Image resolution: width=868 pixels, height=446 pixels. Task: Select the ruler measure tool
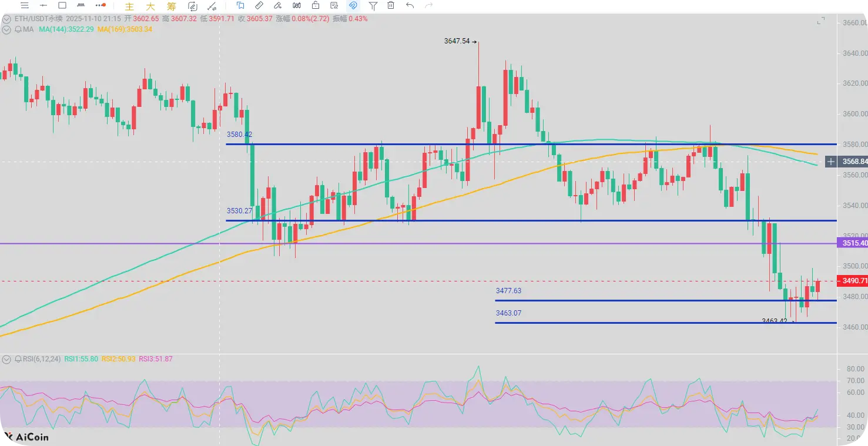(259, 5)
